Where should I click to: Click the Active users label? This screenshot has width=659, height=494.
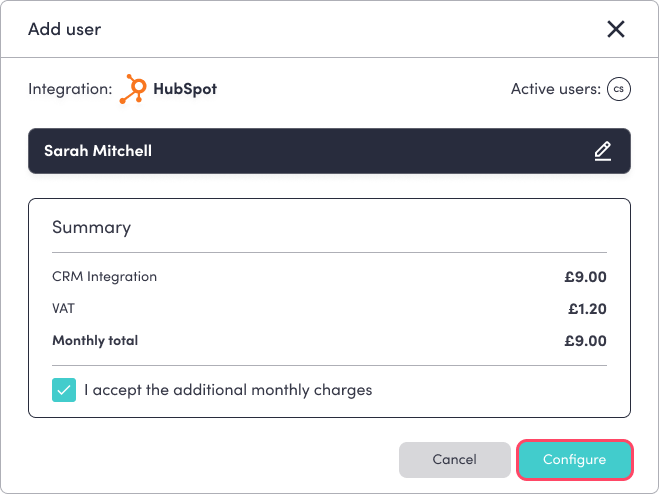pos(554,89)
